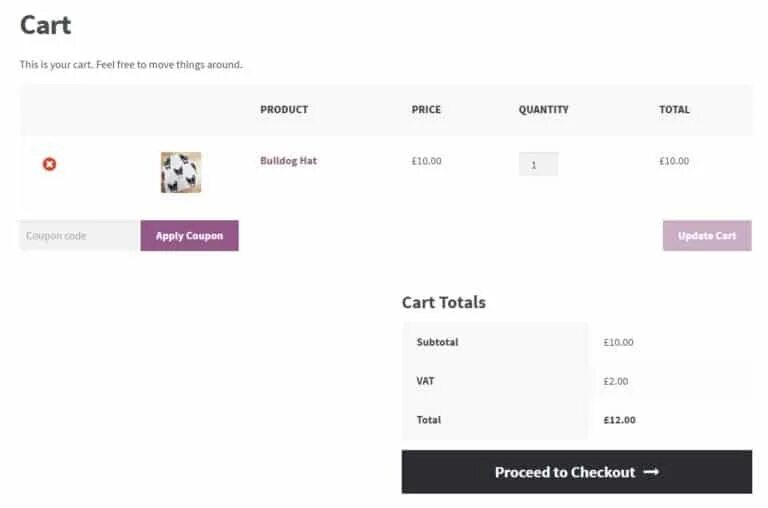Focus the quantity field for Bulldog Hat
768x508 pixels.
(x=538, y=164)
